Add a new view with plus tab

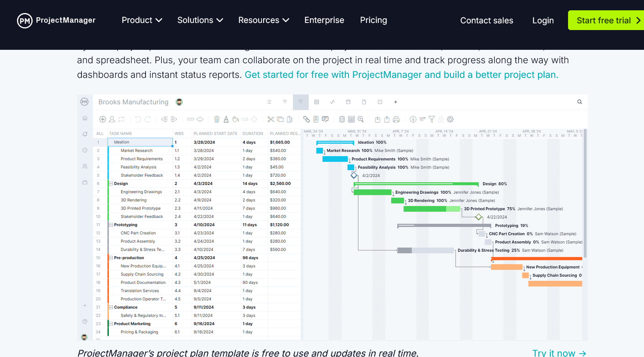click(x=396, y=102)
